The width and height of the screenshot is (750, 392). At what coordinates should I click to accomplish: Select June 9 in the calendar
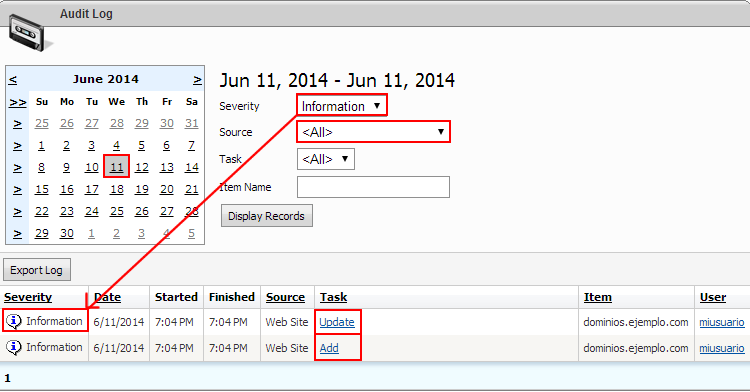coord(66,167)
